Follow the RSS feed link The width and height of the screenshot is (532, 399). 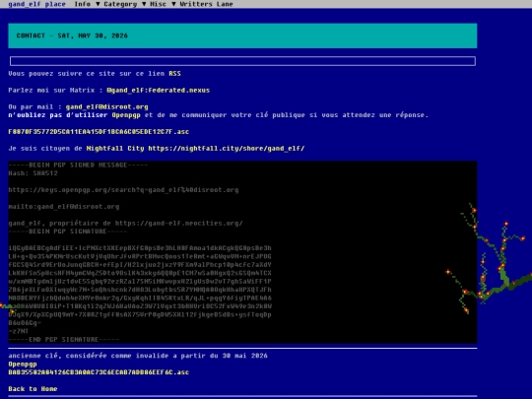tap(174, 74)
